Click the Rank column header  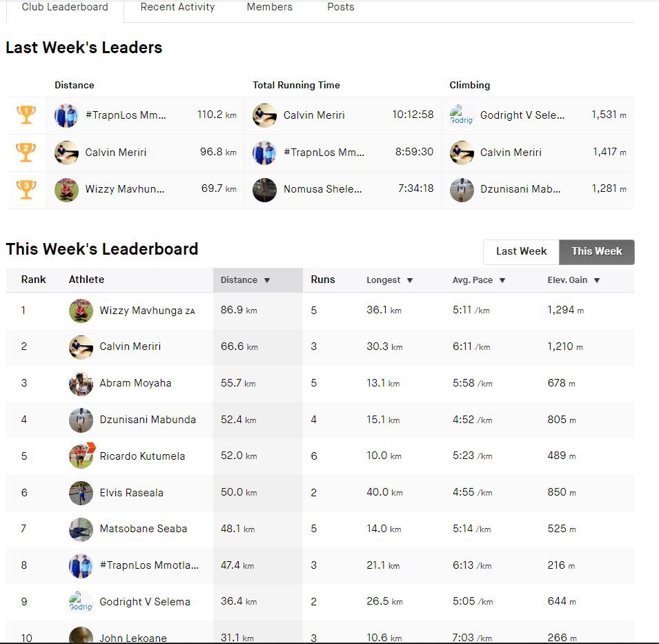[33, 280]
